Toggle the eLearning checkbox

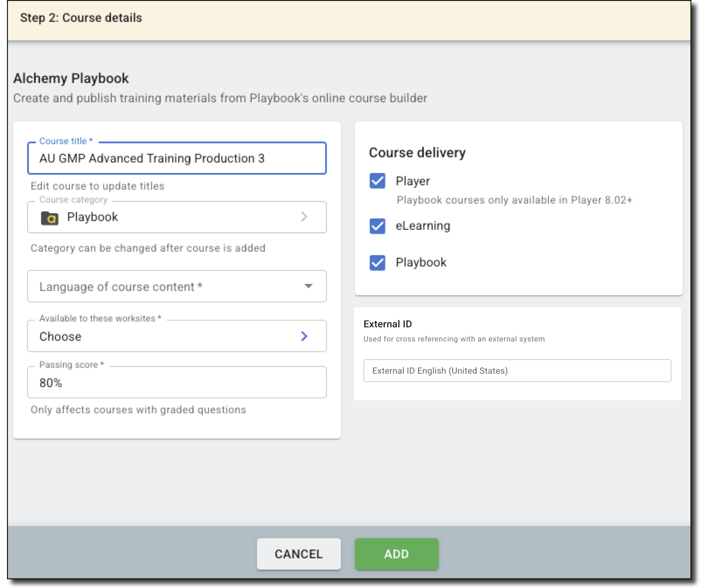point(377,226)
